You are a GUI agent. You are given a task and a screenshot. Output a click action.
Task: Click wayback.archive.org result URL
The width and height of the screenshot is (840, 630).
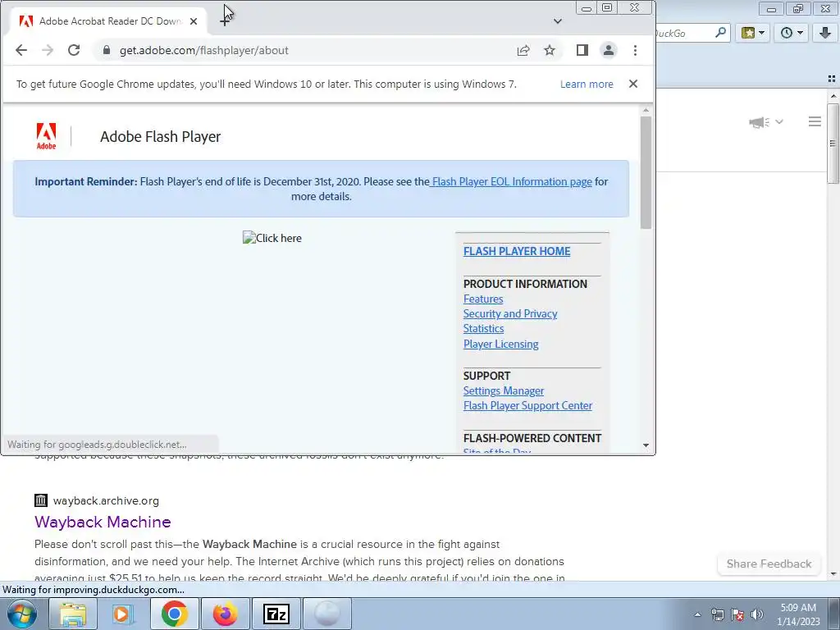[x=106, y=501]
